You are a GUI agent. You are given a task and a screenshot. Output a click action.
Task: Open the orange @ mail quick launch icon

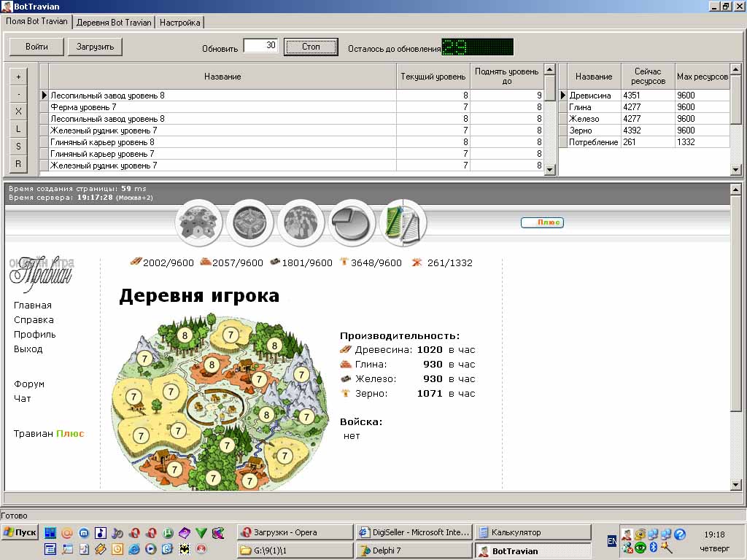point(66,533)
